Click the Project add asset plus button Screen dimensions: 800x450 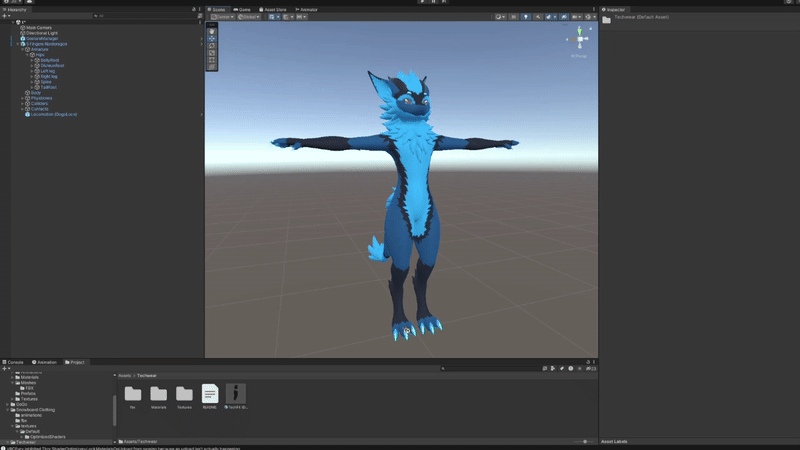6,368
